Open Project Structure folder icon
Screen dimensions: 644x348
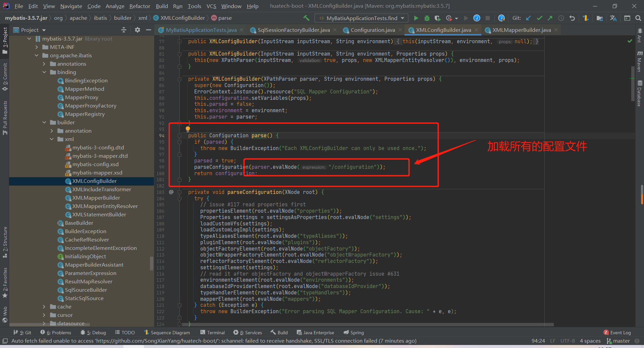[600, 18]
